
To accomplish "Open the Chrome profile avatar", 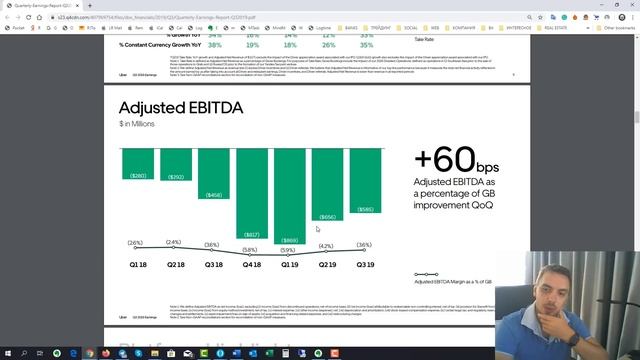I will pos(622,18).
